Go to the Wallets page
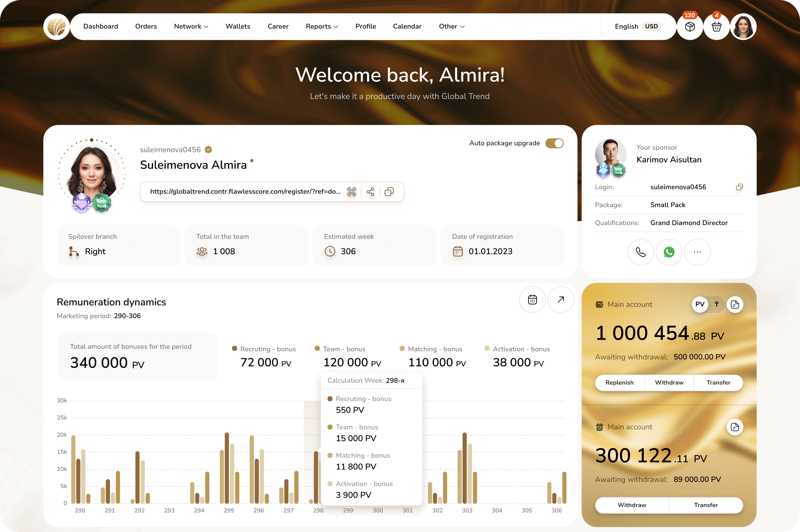 click(238, 26)
